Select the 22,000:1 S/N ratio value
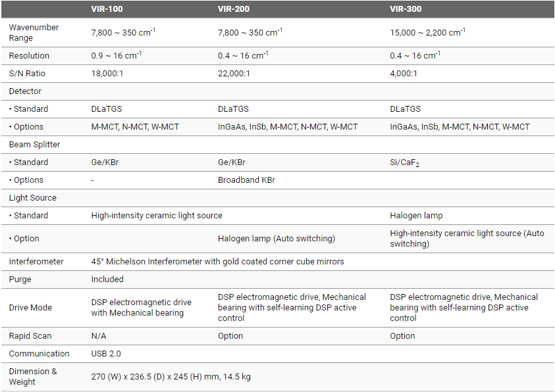Screen dimensions: 555x392 [x=234, y=74]
